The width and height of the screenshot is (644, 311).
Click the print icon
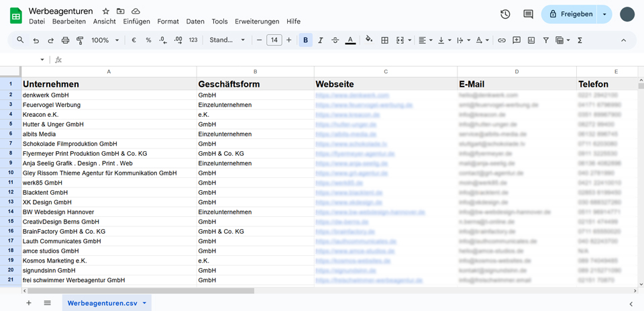(65, 40)
